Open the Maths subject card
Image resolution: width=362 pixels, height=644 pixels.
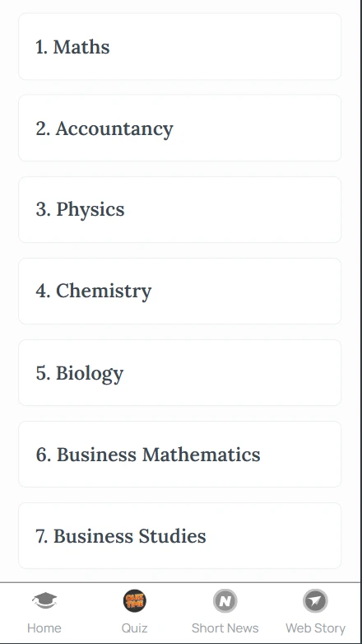point(180,46)
